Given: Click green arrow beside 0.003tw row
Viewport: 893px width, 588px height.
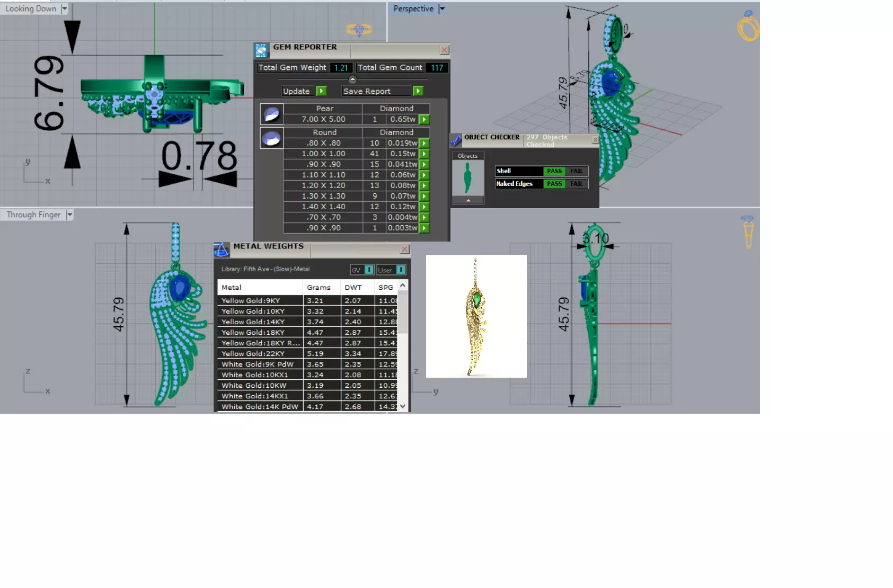Looking at the screenshot, I should 425,228.
